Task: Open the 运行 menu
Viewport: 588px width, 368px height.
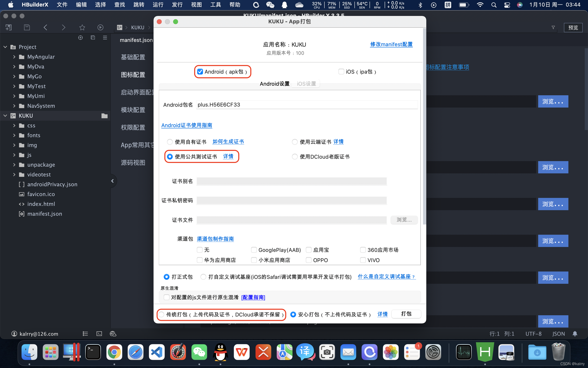Action: 158,5
